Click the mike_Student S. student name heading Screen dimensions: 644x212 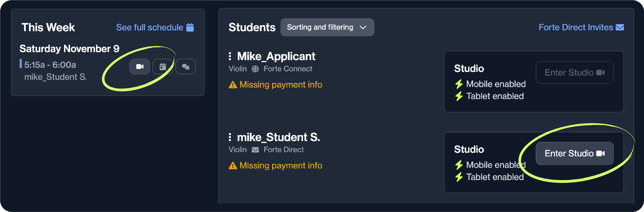pos(278,137)
